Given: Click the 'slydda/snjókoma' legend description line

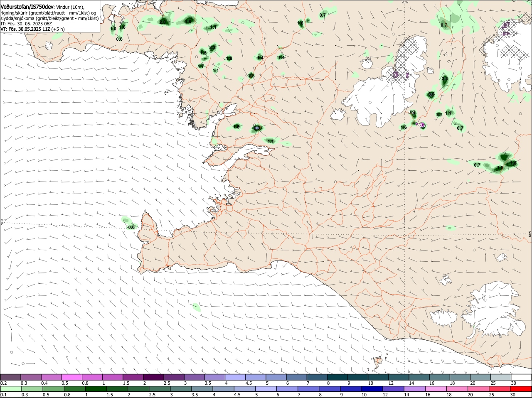Looking at the screenshot, I should pyautogui.click(x=49, y=18).
